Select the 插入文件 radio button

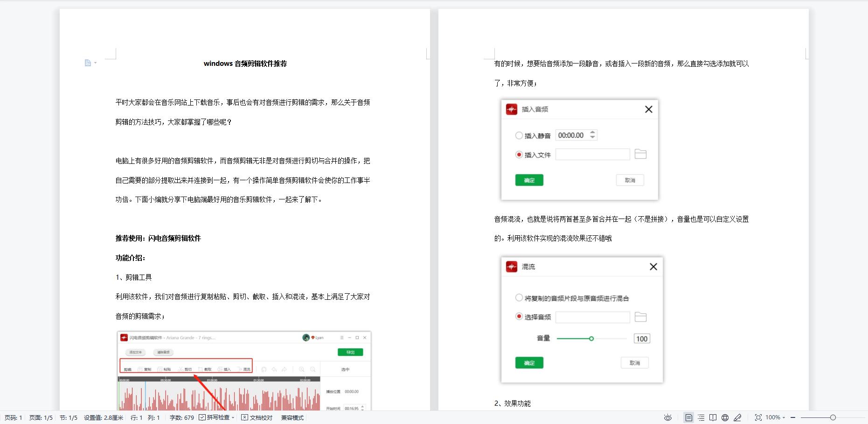tap(519, 154)
